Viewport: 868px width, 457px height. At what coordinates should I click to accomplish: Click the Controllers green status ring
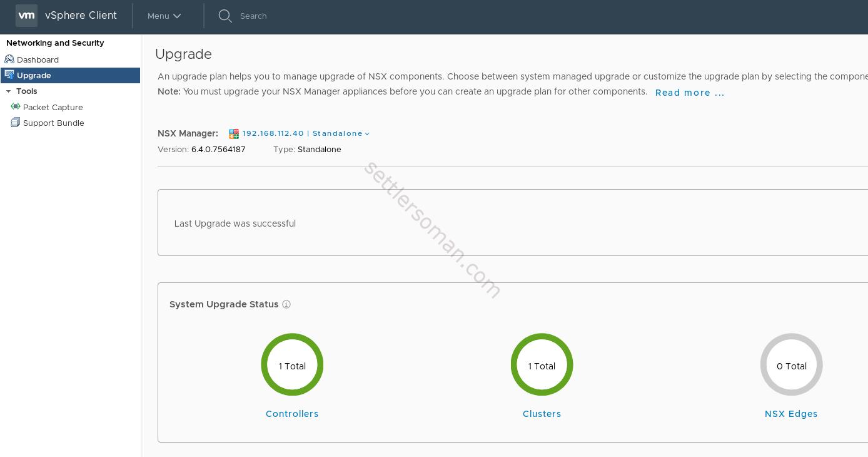(292, 337)
